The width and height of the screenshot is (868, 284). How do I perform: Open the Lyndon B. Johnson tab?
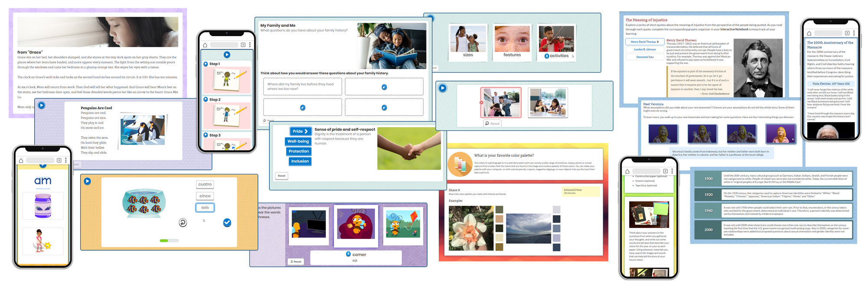click(x=644, y=50)
